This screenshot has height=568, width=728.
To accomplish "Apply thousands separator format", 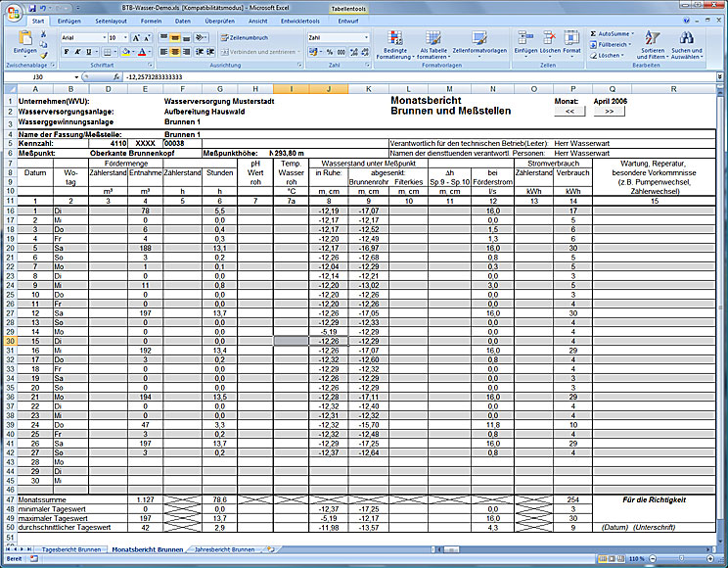I will [x=341, y=52].
